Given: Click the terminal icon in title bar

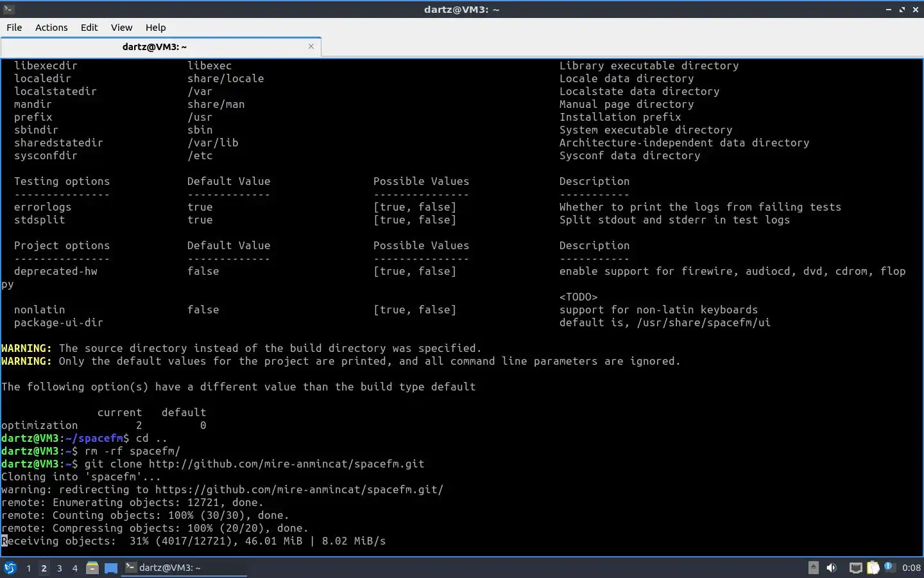Looking at the screenshot, I should 8,9.
